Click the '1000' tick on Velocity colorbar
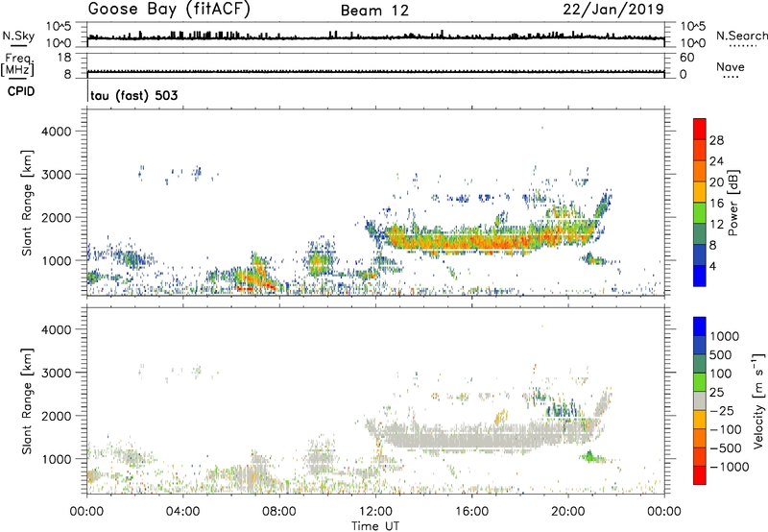Viewport: 768px width, 532px height. (725, 336)
